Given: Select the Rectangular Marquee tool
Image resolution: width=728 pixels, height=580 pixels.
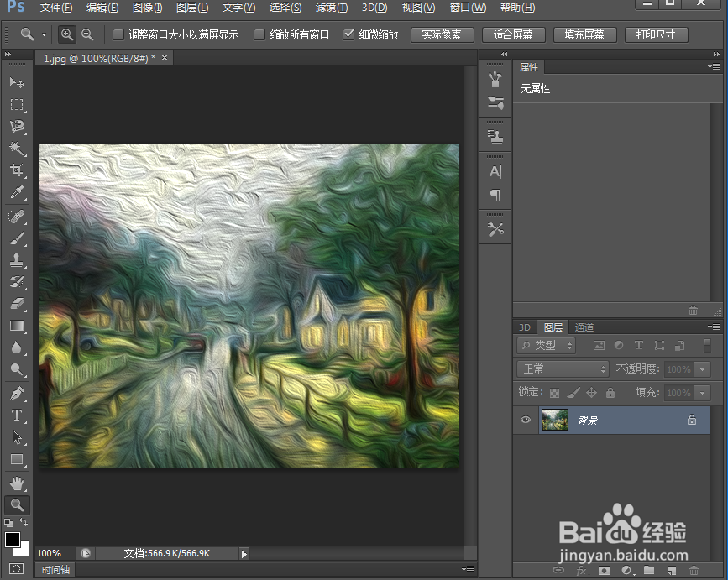Looking at the screenshot, I should pos(17,104).
